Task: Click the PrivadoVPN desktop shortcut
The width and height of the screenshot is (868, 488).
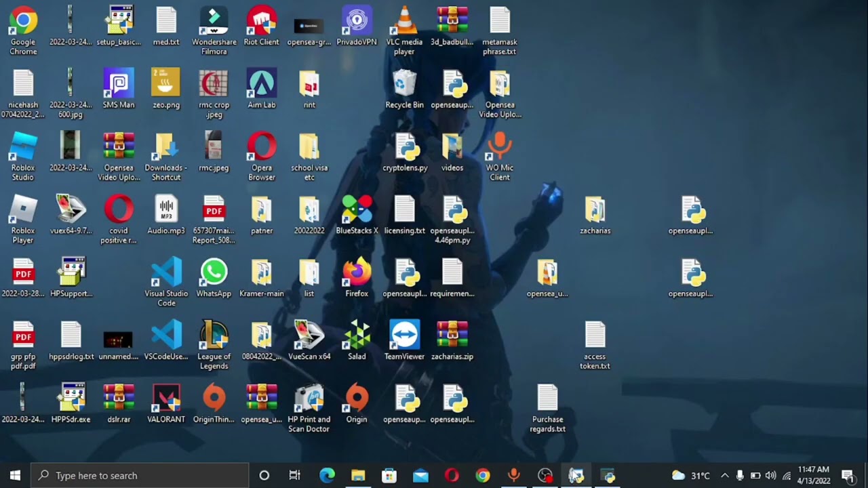Action: click(357, 26)
